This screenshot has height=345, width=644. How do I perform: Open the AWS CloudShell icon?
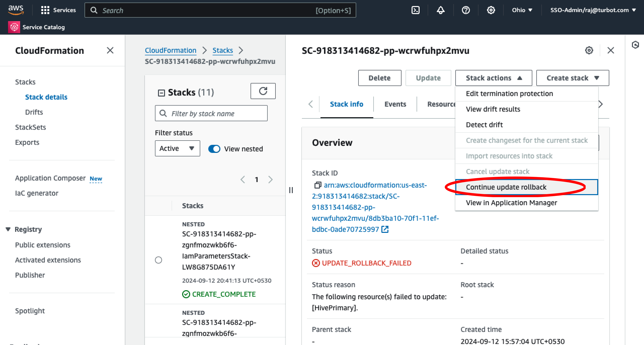pos(415,10)
